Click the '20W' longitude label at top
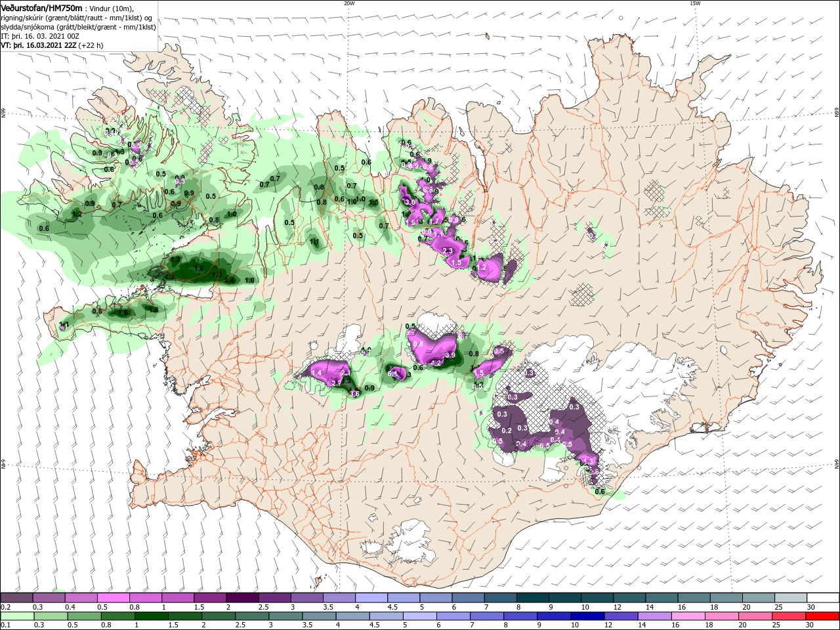Image resolution: width=840 pixels, height=630 pixels. (349, 3)
